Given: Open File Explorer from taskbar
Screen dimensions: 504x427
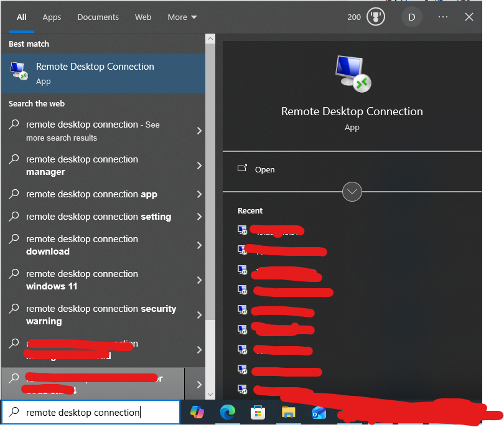Looking at the screenshot, I should pos(288,412).
